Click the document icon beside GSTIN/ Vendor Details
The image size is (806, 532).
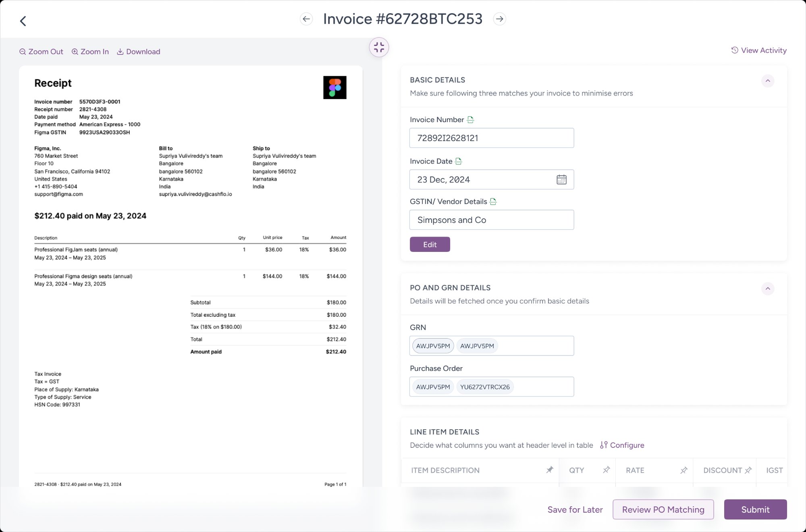(x=493, y=202)
